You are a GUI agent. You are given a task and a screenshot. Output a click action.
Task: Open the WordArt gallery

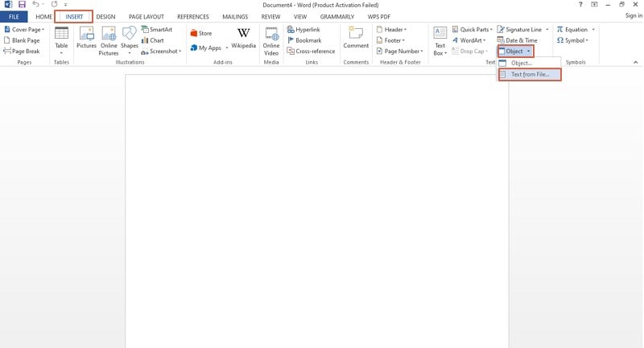point(469,40)
